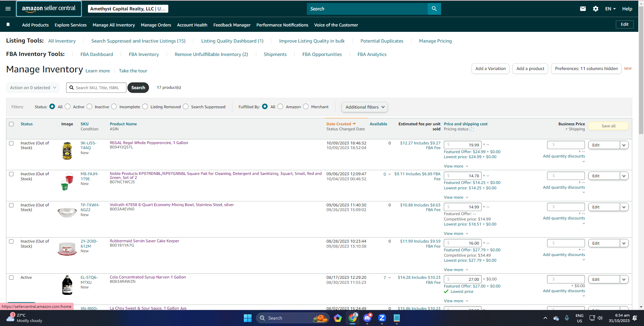Open Account Health menu item
This screenshot has height=326, width=644.
[x=192, y=25]
